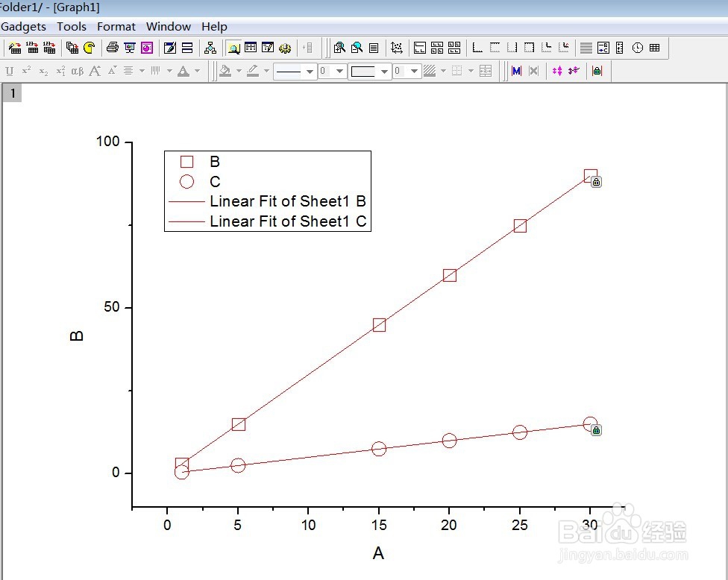Screen dimensions: 728x580
Task: Expand the fill color bucket dropdown arrow
Action: (239, 71)
